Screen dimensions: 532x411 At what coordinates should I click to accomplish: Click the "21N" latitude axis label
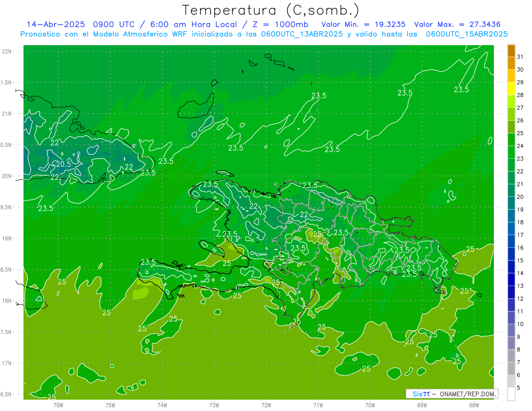(7, 114)
